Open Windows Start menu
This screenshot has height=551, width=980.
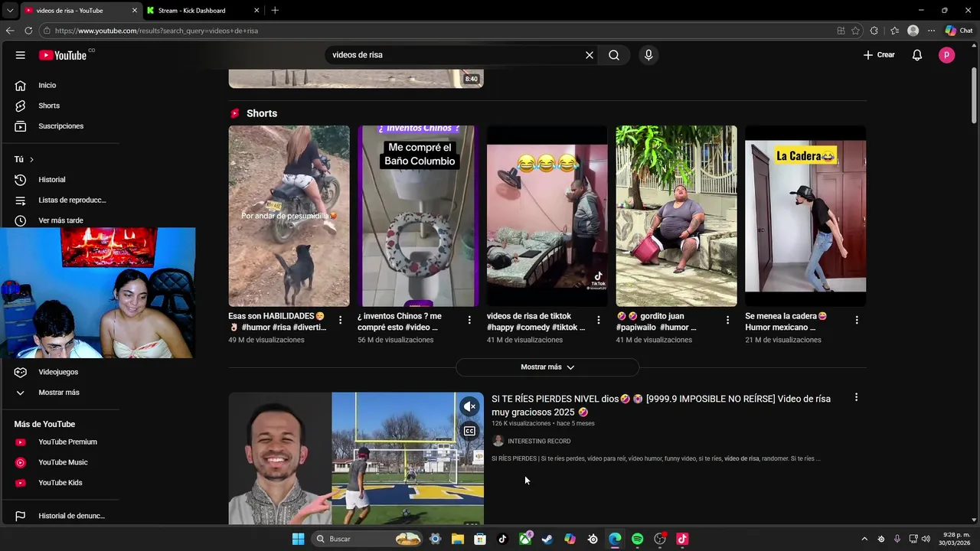pos(298,539)
